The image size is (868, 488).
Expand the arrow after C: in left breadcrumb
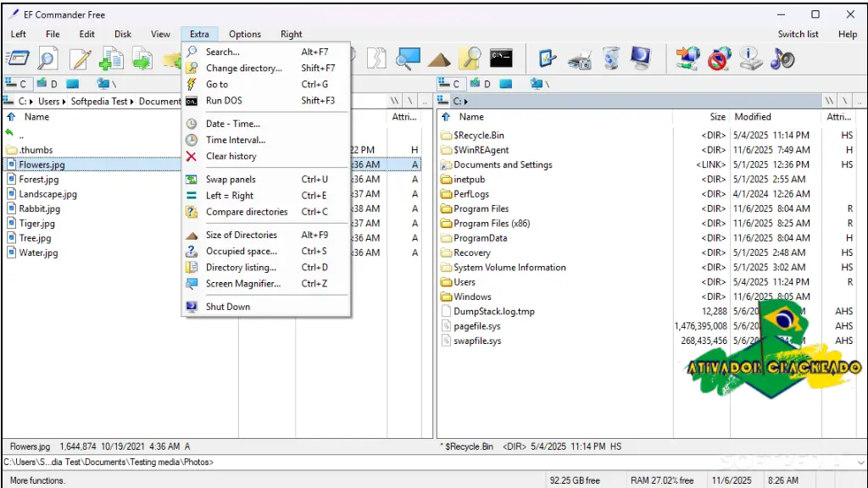click(x=31, y=102)
